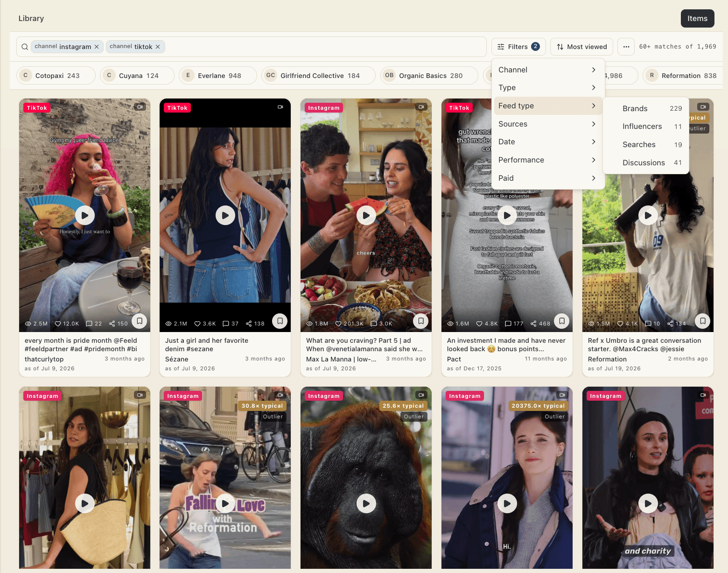Click the 25.6× typical outlier badge
Screen dimensions: 728x573
[x=403, y=406]
